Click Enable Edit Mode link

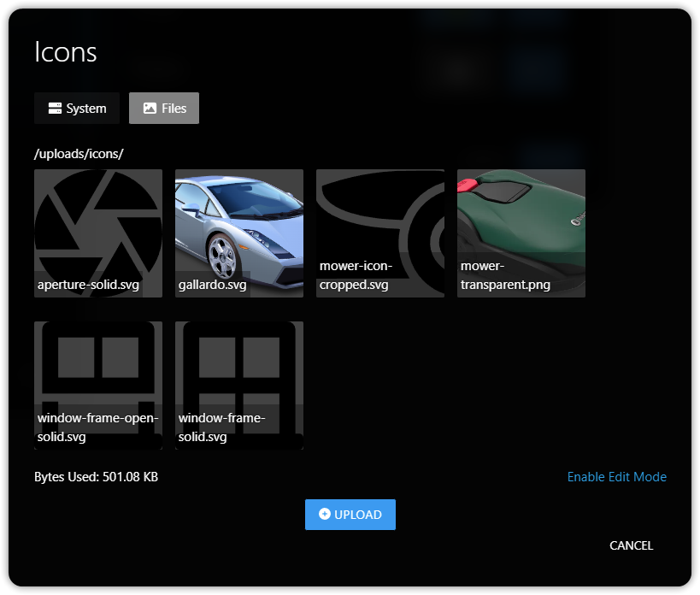(x=616, y=477)
